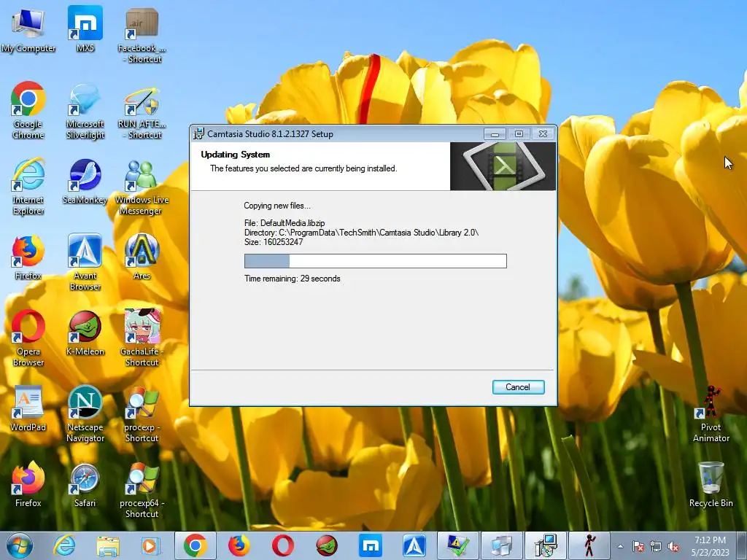This screenshot has height=560, width=747.
Task: Open the green checkmark warning taskbar button
Action: (458, 545)
